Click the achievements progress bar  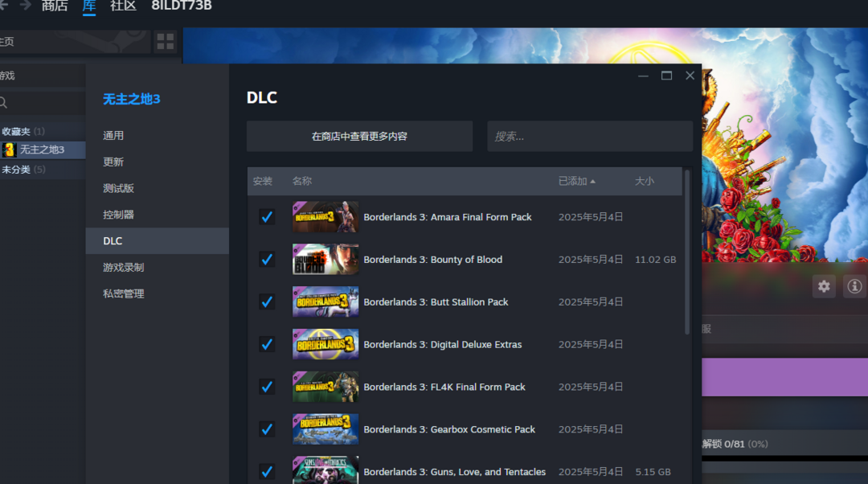pos(784,458)
